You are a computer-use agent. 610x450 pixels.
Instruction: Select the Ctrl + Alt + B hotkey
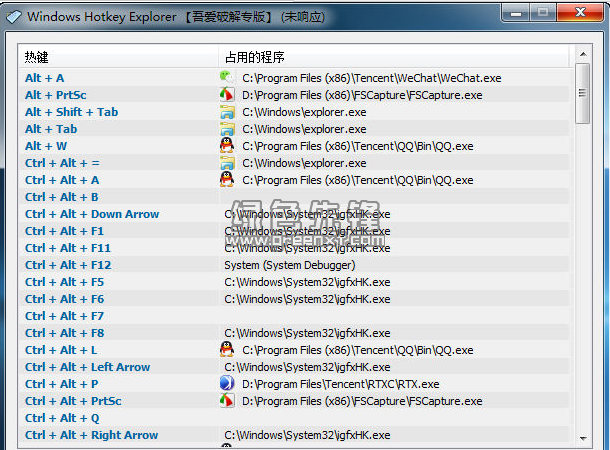[x=61, y=197]
